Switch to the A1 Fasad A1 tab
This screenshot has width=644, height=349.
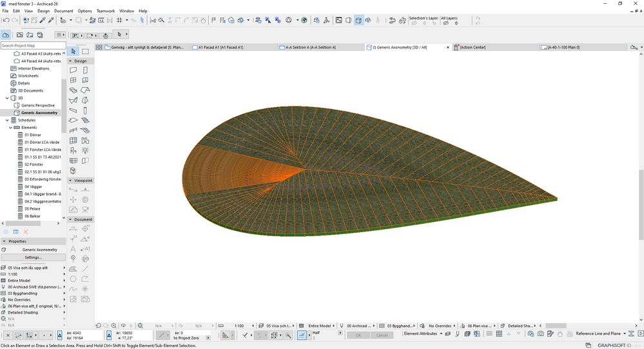click(221, 47)
